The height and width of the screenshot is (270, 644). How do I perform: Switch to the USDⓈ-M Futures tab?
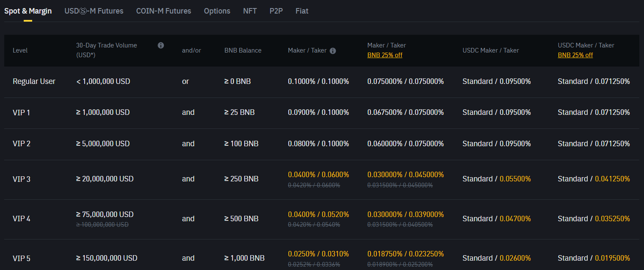click(x=94, y=11)
